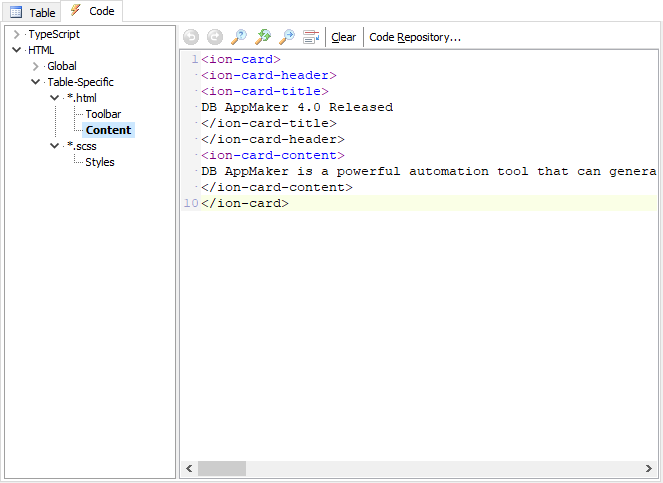Select the Table-Specific tree item
This screenshot has width=663, height=483.
point(80,82)
